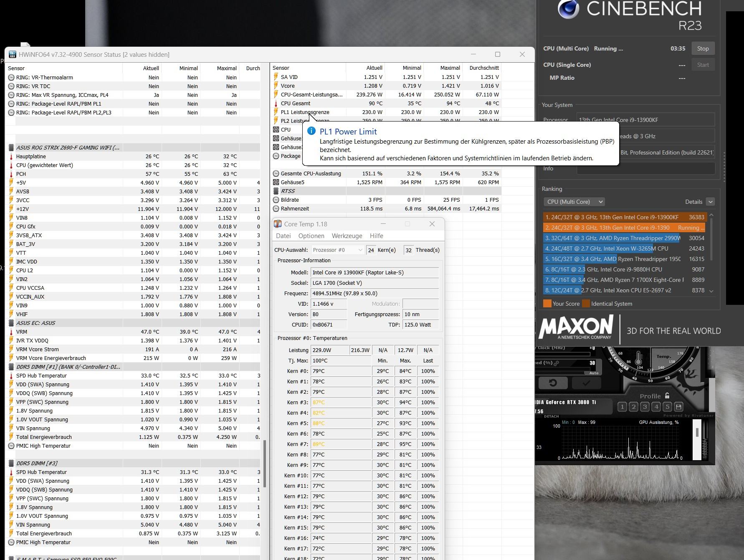
Task: Click the Afterburner apply checkmark button
Action: point(587,383)
